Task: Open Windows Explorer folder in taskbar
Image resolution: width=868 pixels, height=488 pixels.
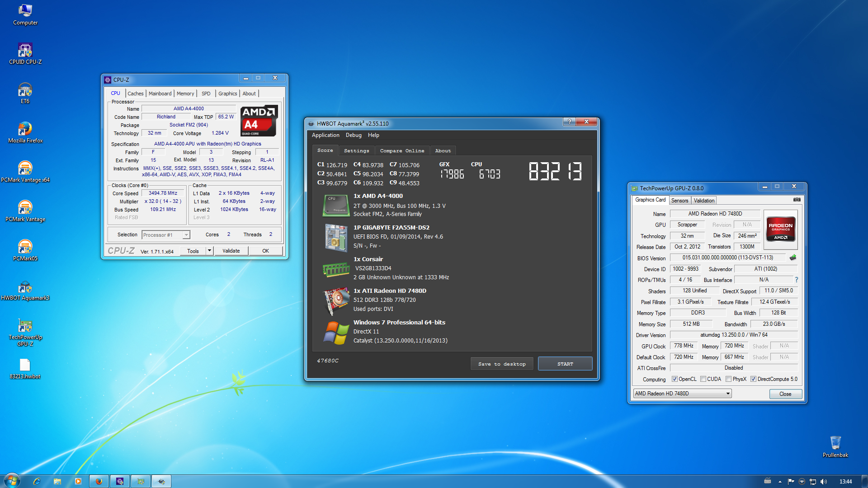Action: pyautogui.click(x=57, y=482)
